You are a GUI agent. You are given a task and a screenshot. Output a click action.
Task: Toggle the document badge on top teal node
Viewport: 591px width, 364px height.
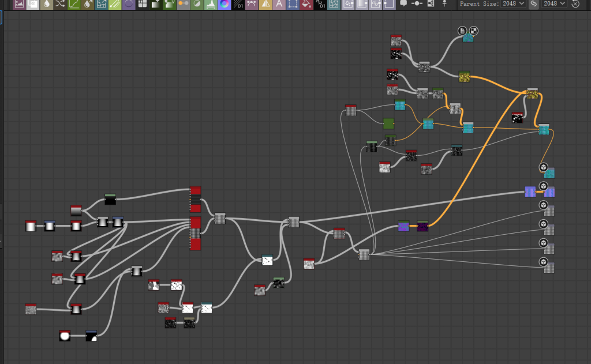[x=462, y=31]
